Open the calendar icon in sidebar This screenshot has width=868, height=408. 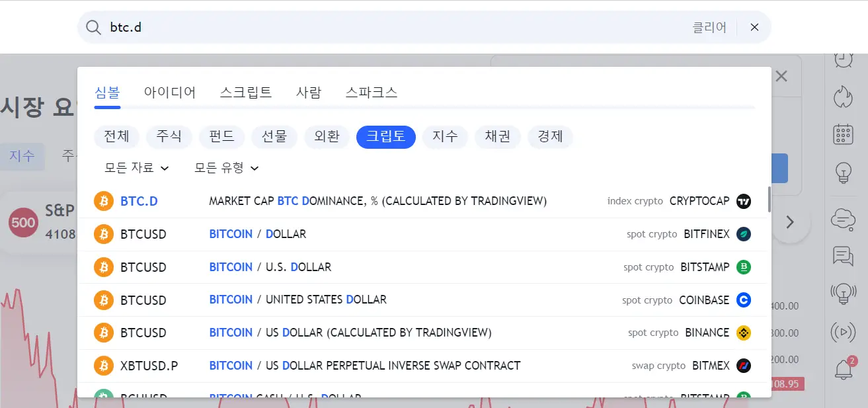(843, 135)
